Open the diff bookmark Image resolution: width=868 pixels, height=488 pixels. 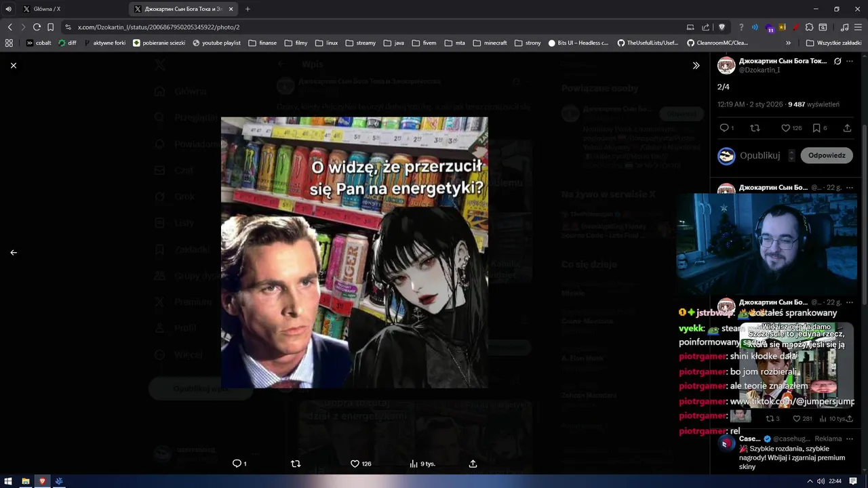[67, 43]
